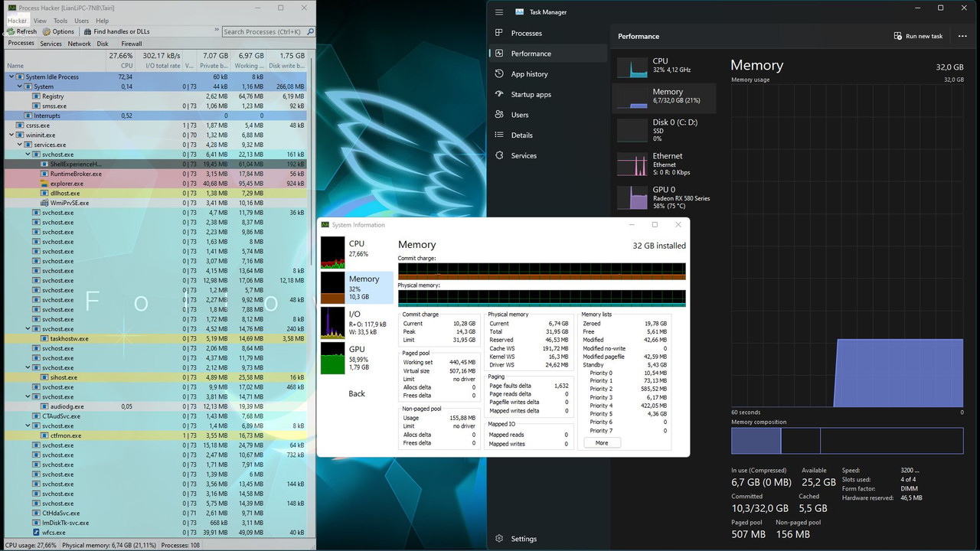Viewport: 980px width, 551px height.
Task: Click Run new task in Task Manager
Action: click(918, 36)
